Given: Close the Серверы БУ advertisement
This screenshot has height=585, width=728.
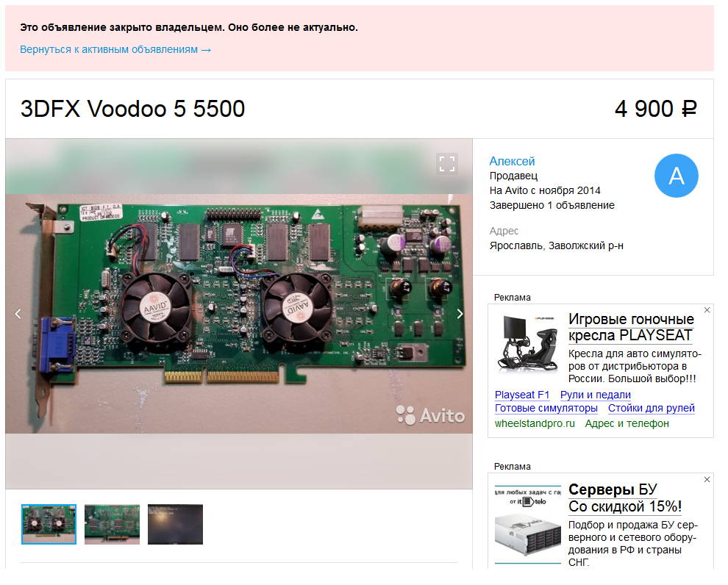Looking at the screenshot, I should click(707, 479).
